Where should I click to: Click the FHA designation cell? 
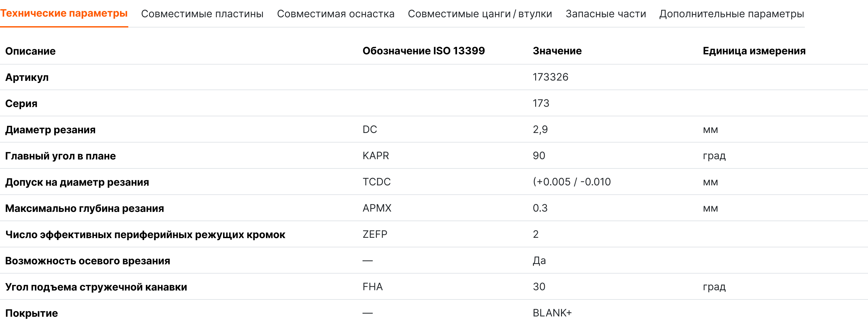click(x=372, y=286)
